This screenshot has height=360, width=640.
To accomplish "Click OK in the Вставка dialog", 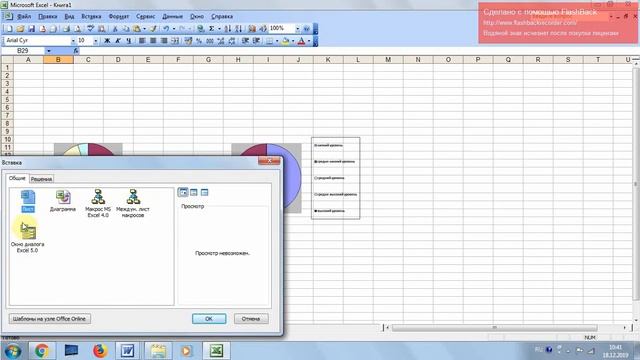I will pos(209,319).
